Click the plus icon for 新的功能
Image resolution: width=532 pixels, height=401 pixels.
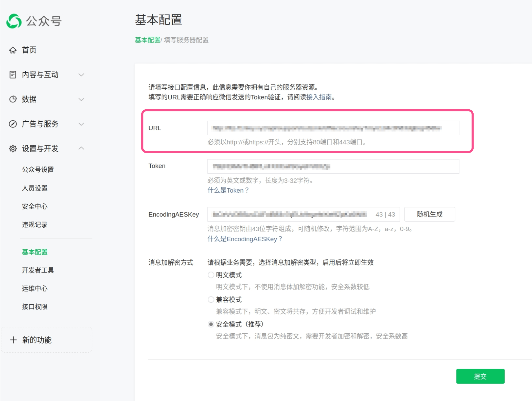pos(13,340)
